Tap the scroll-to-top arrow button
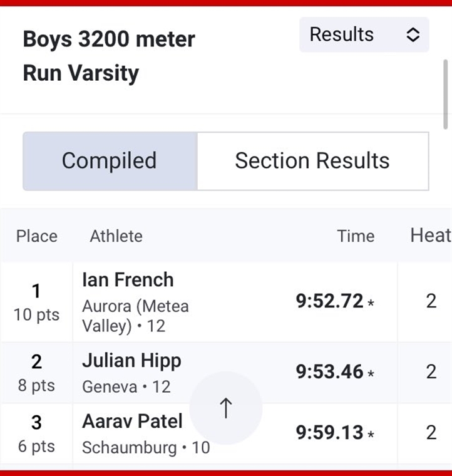Viewport: 452px width, 476px height. click(x=226, y=408)
